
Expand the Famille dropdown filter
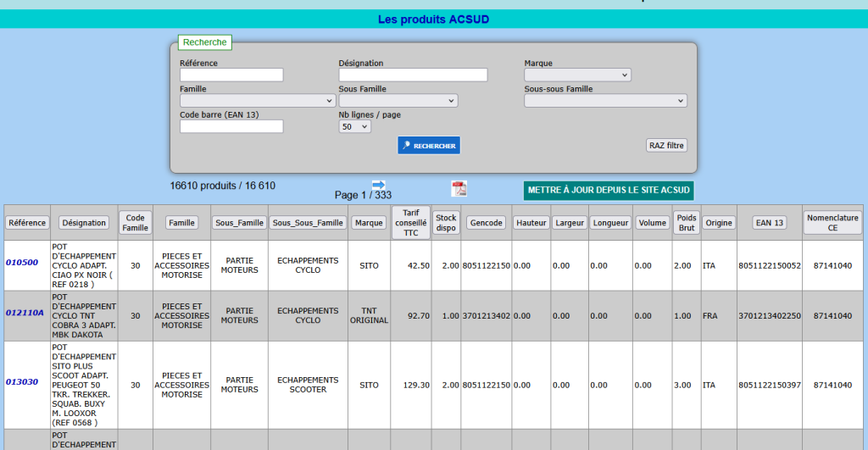[x=258, y=100]
